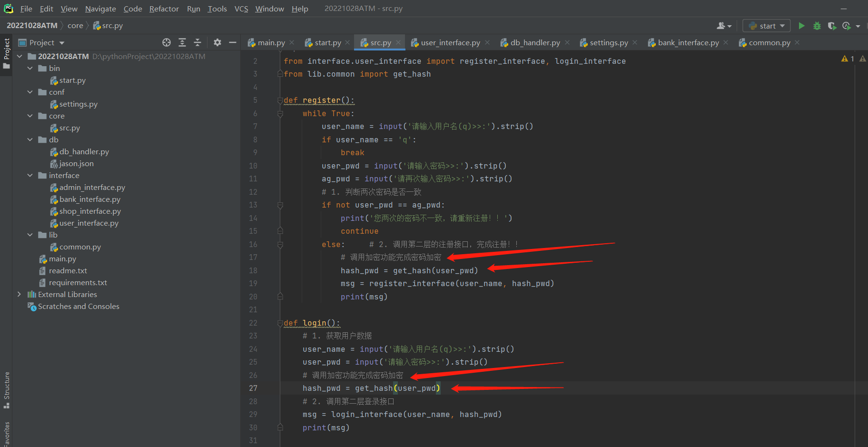This screenshot has height=447, width=868.
Task: Collapse the interface folder
Action: click(x=30, y=175)
